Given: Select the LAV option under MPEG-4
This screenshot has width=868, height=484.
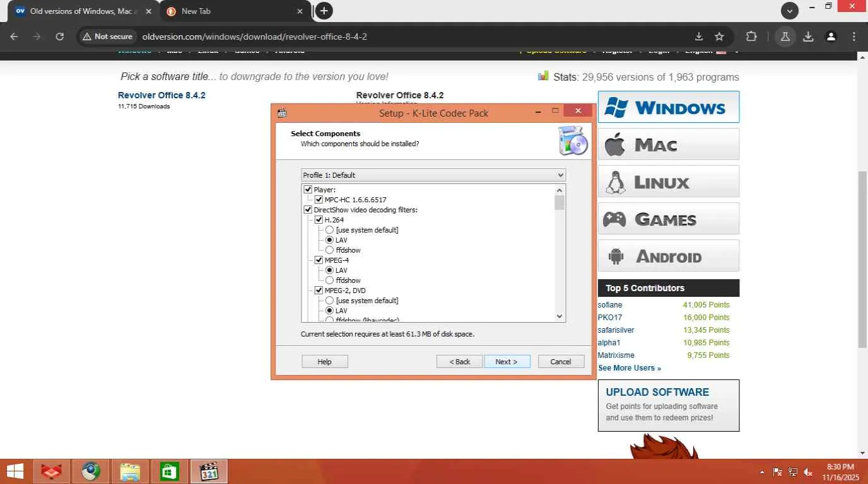Looking at the screenshot, I should point(329,270).
